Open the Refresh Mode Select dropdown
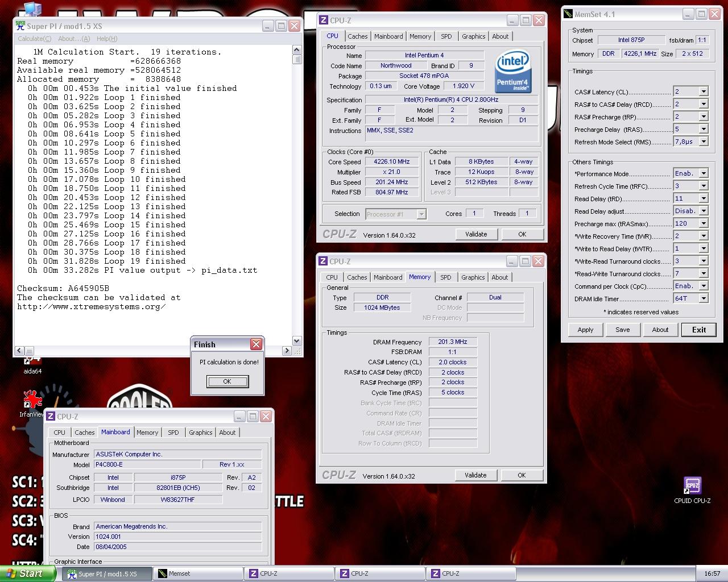 704,142
